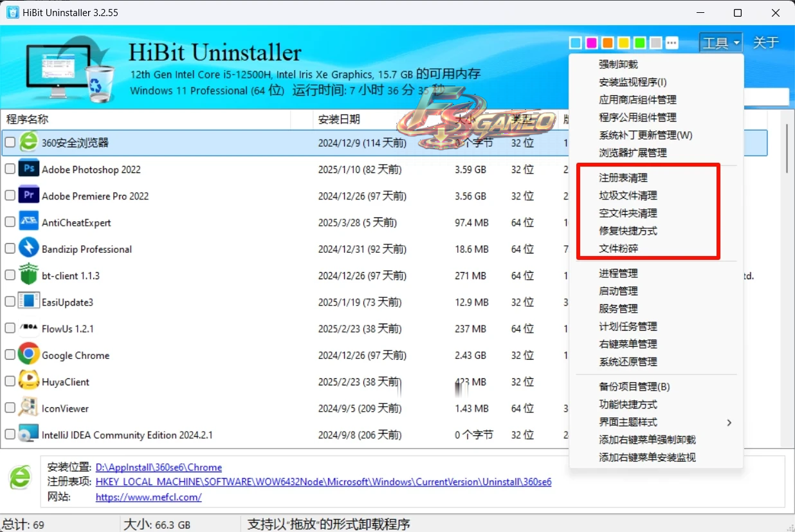Click the Bandizip Professional icon
Image resolution: width=795 pixels, height=532 pixels.
pyautogui.click(x=28, y=248)
